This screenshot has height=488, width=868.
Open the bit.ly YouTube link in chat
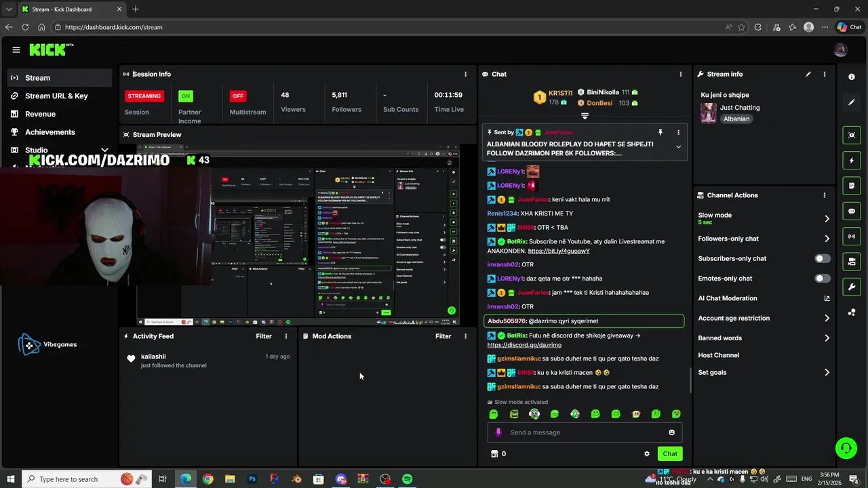click(x=559, y=251)
